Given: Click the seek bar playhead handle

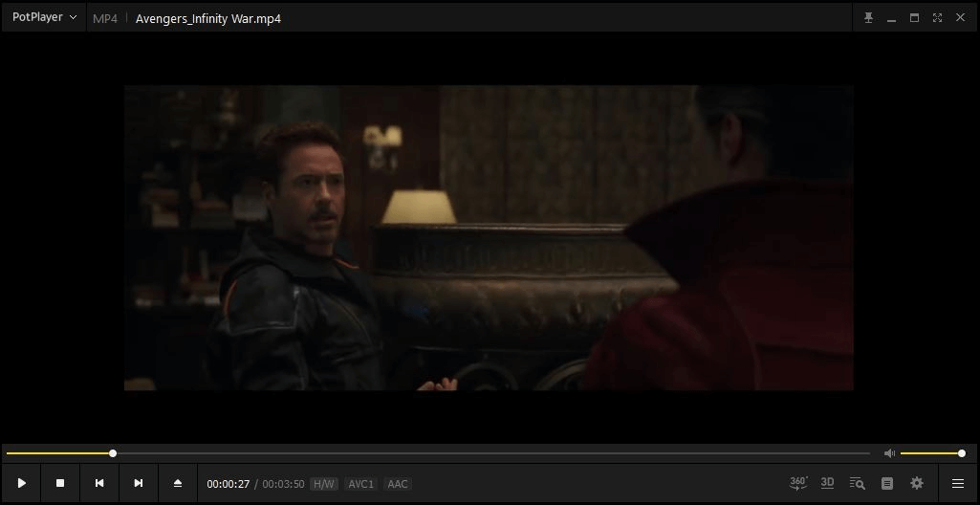Looking at the screenshot, I should pyautogui.click(x=113, y=453).
